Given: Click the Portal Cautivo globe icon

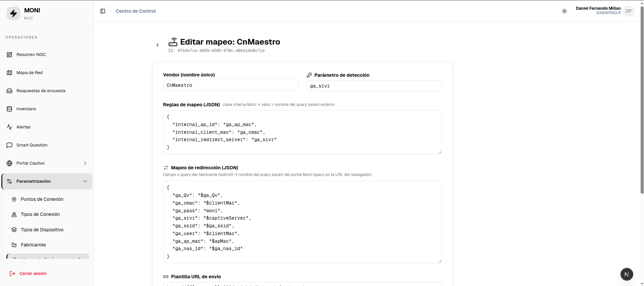Looking at the screenshot, I should click(x=9, y=163).
